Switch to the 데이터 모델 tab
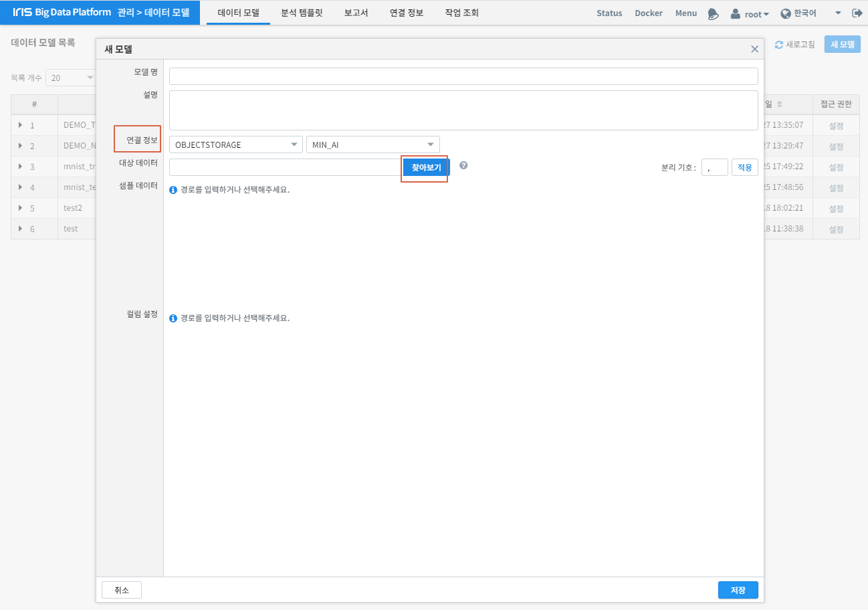Viewport: 868px width, 610px height. (238, 13)
